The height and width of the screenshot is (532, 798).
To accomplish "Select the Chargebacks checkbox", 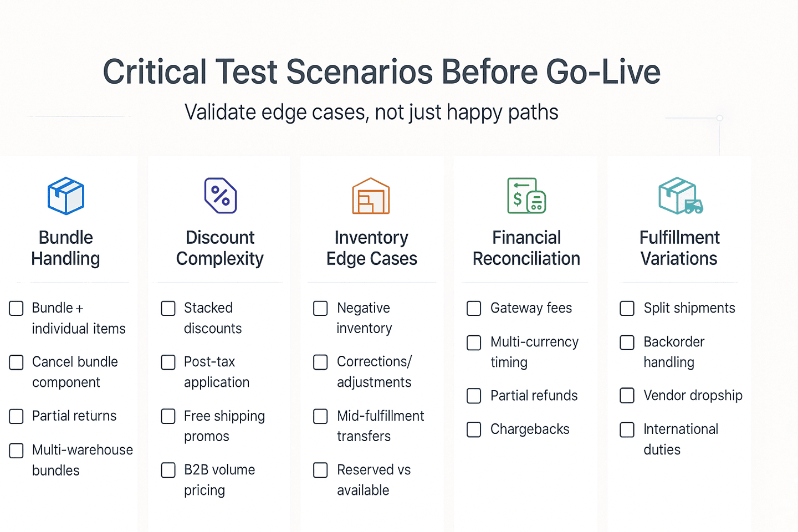I will click(474, 429).
